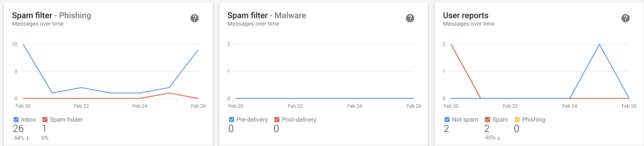Click the down arrow beside -92%

coord(499,138)
